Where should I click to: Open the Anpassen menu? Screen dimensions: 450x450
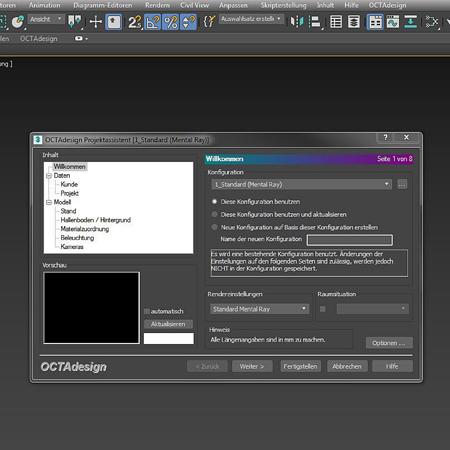tap(233, 5)
